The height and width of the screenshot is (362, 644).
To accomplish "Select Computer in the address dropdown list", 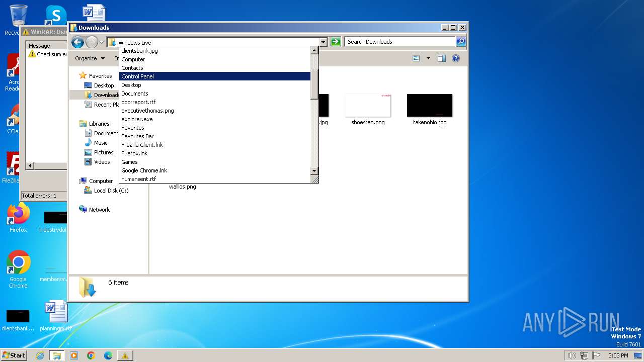I will tap(215, 59).
